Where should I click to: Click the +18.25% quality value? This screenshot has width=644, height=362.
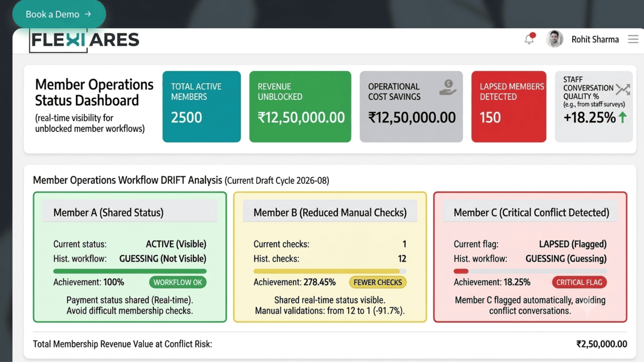589,117
